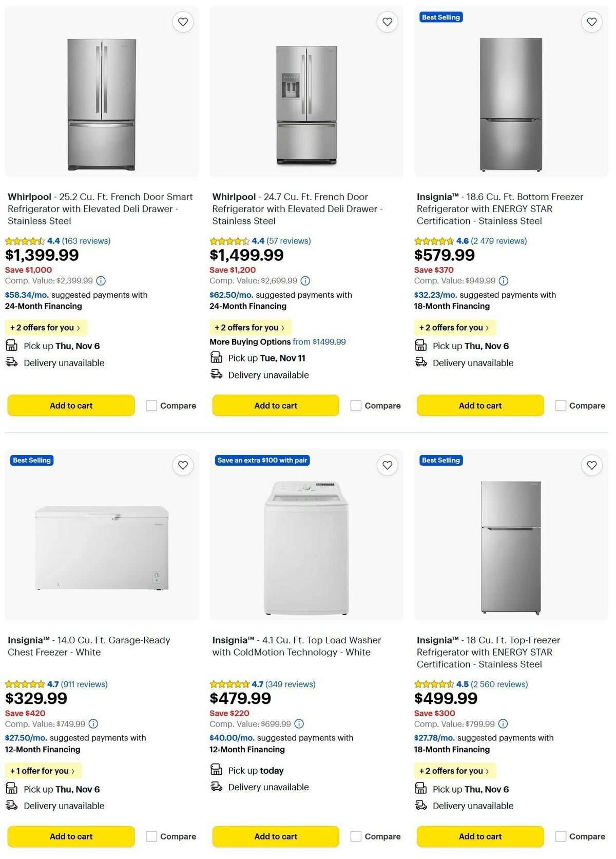Image resolution: width=616 pixels, height=859 pixels.
Task: Click the info icon next to $949.99 comp value
Action: tap(503, 281)
